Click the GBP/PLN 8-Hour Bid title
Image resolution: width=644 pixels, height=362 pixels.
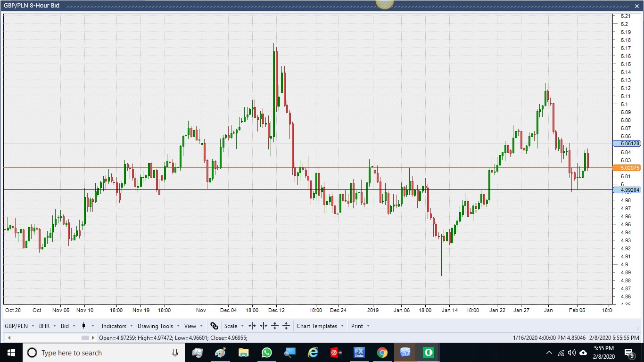[x=32, y=6]
